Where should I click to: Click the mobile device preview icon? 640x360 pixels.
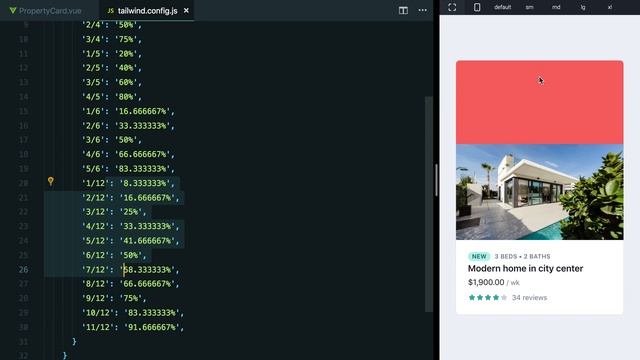(477, 7)
